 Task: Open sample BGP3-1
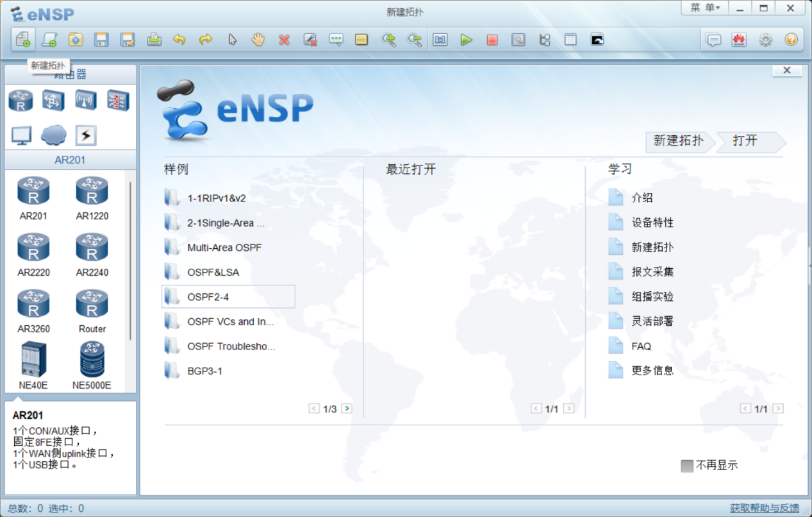(228, 371)
